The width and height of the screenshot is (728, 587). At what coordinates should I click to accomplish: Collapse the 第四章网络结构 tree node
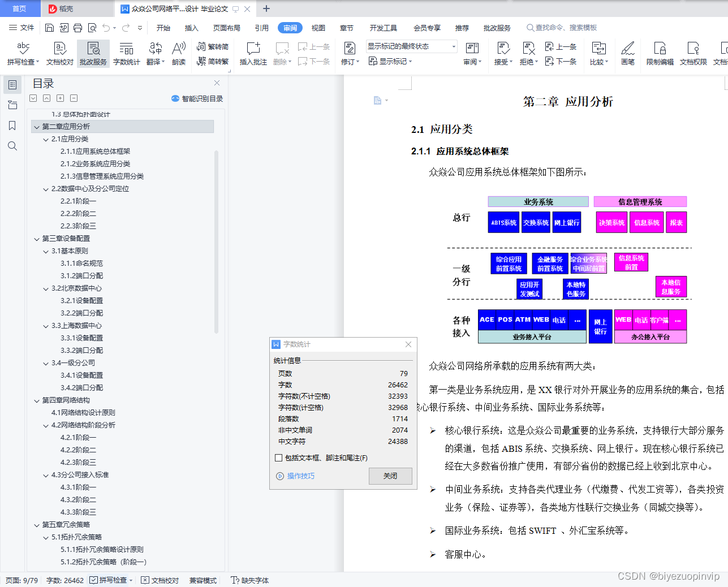point(37,400)
